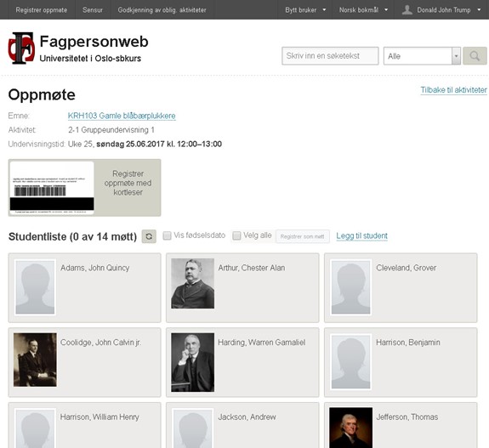Viewport: 489px width, 448px height.
Task: Follow the Tilbake til aktiviteter link
Action: point(453,90)
